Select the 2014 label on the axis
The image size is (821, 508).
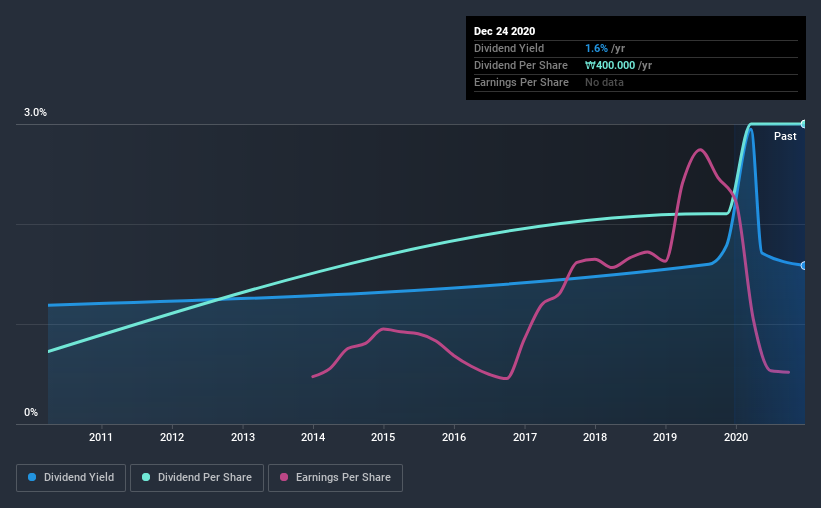tap(313, 437)
